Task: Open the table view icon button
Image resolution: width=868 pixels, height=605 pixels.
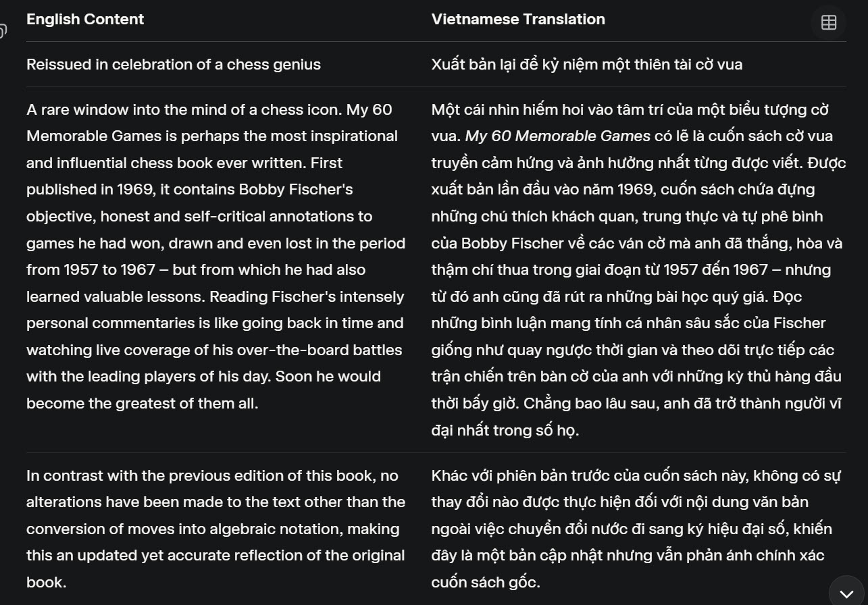Action: coord(828,22)
